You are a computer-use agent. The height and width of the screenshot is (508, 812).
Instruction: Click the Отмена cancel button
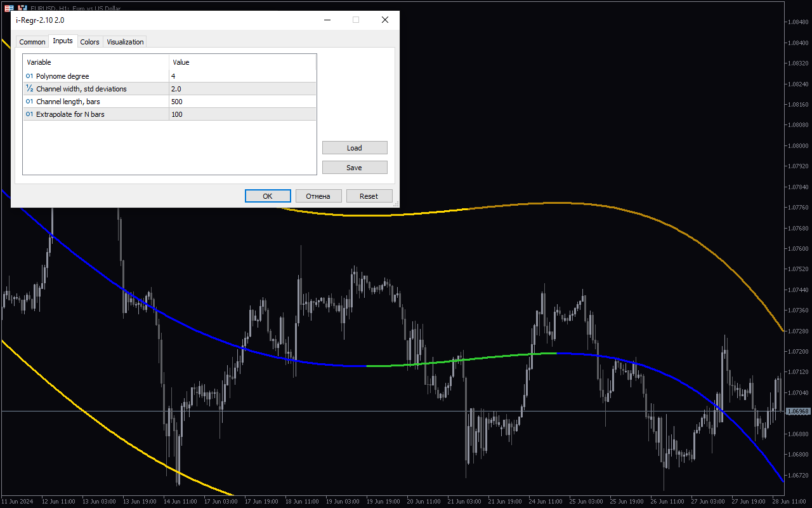[x=318, y=196]
